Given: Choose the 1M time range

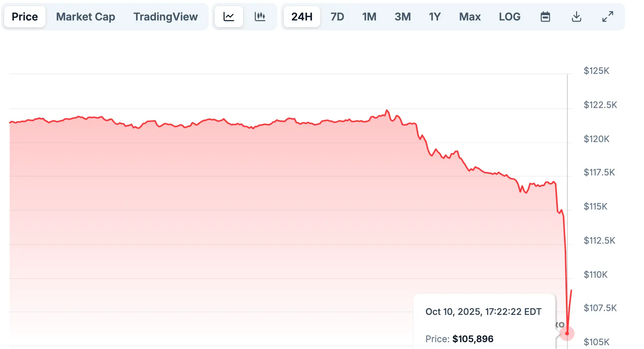Looking at the screenshot, I should pos(369,17).
